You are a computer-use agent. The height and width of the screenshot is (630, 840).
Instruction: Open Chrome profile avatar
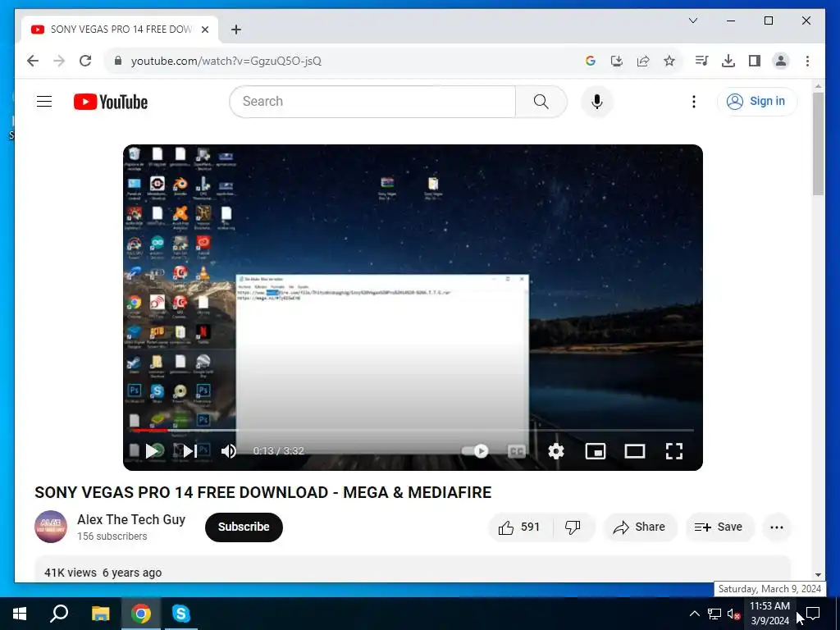pyautogui.click(x=781, y=61)
